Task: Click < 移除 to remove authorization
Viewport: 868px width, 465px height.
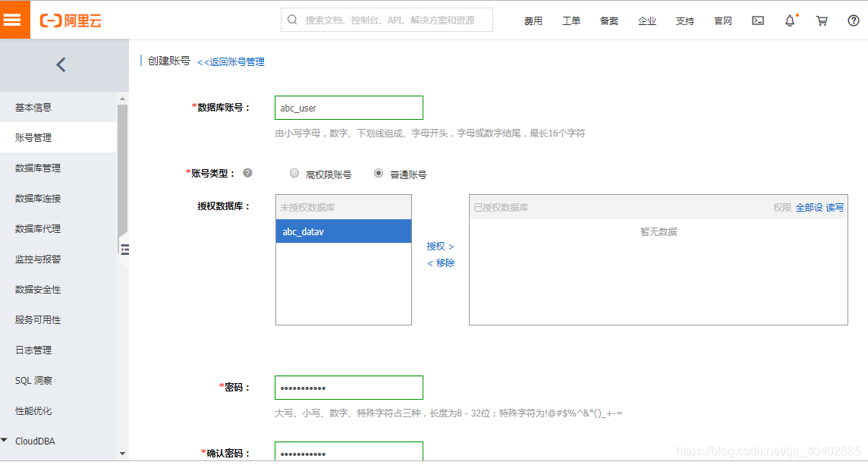Action: click(441, 263)
